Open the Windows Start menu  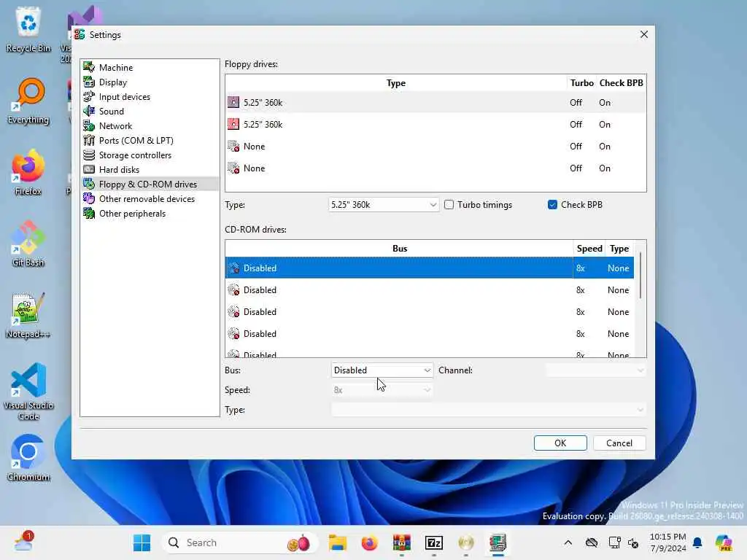click(x=142, y=542)
